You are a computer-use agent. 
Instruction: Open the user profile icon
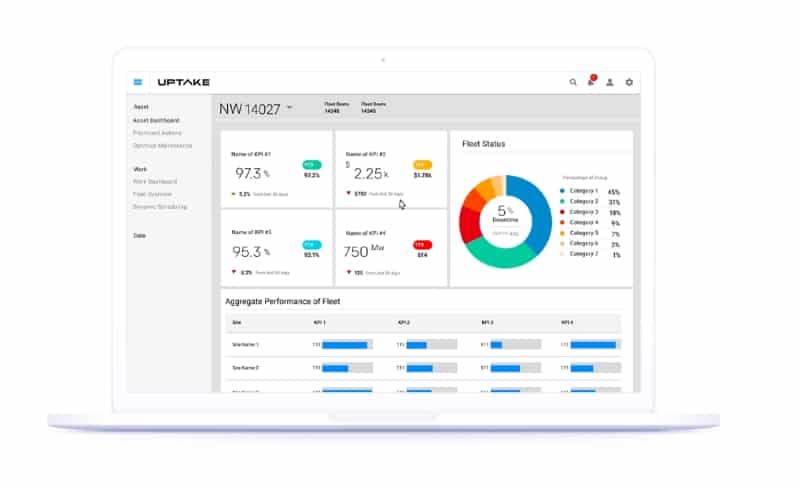tap(610, 82)
